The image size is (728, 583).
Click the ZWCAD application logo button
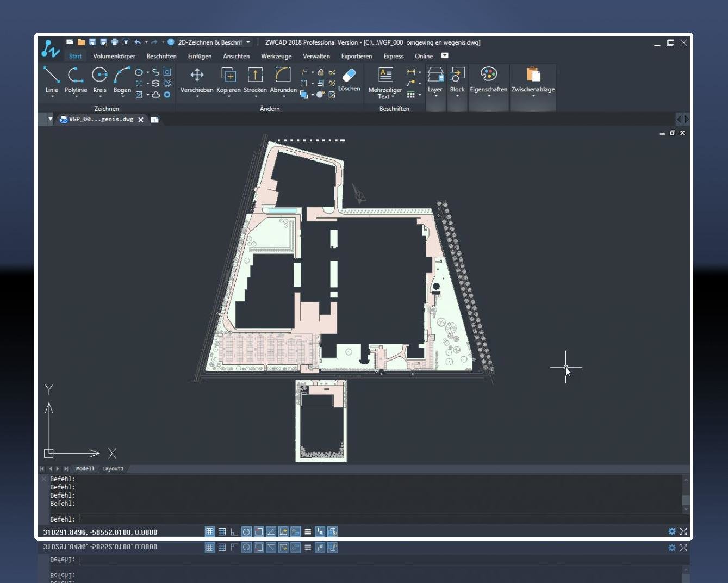(51, 49)
